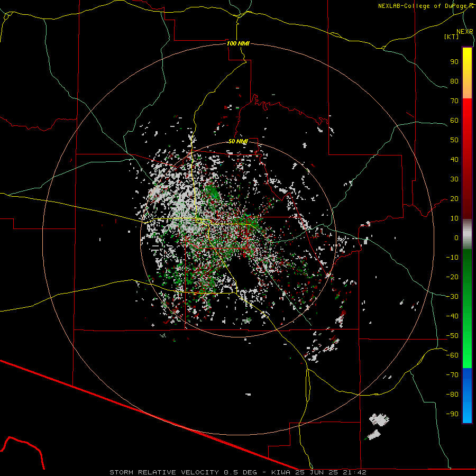Viewport: 476px width, 476px height.
Task: Click the 100 NMI range ring label
Action: coord(238,43)
